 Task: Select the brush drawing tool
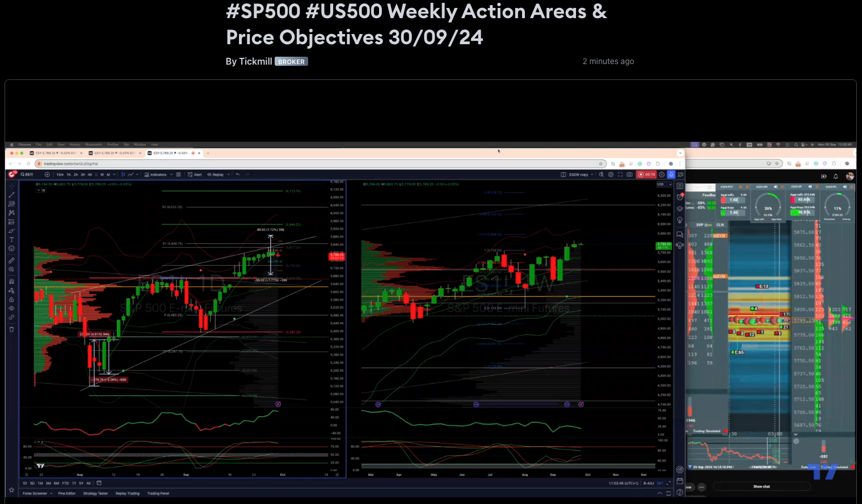coord(11,231)
